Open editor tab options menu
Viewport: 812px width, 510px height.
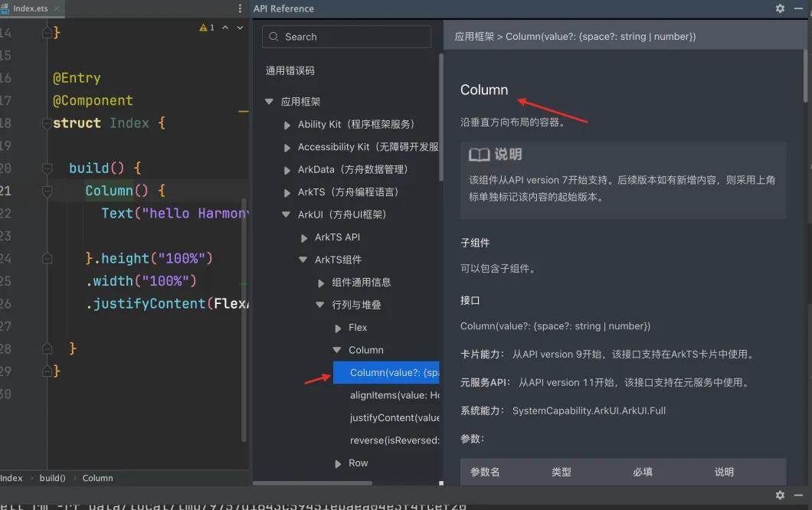240,8
